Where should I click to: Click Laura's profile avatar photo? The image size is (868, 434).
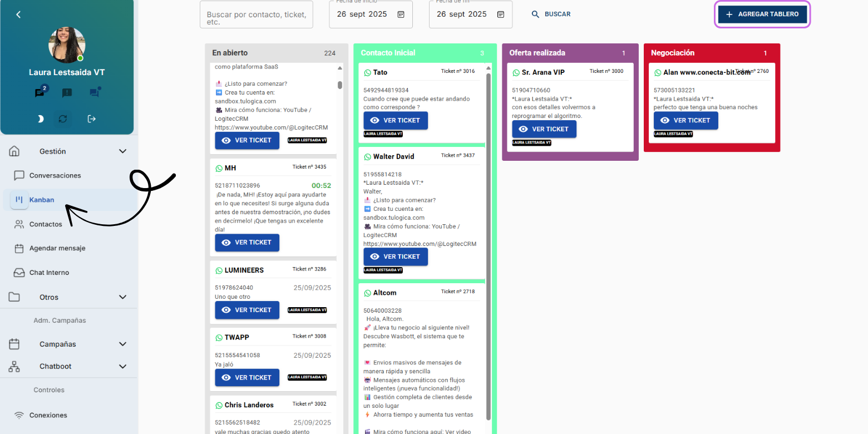[67, 45]
